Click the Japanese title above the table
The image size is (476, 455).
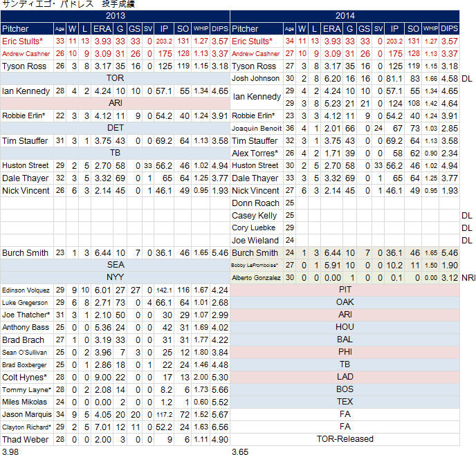(x=68, y=4)
